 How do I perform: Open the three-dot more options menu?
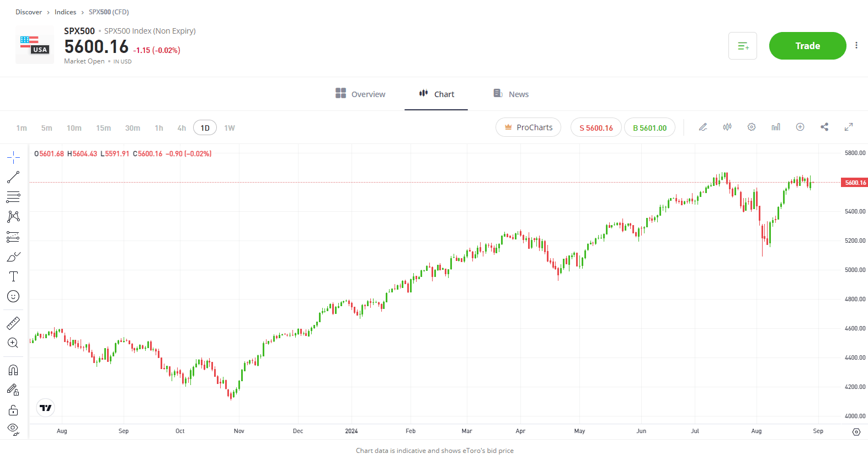point(856,45)
